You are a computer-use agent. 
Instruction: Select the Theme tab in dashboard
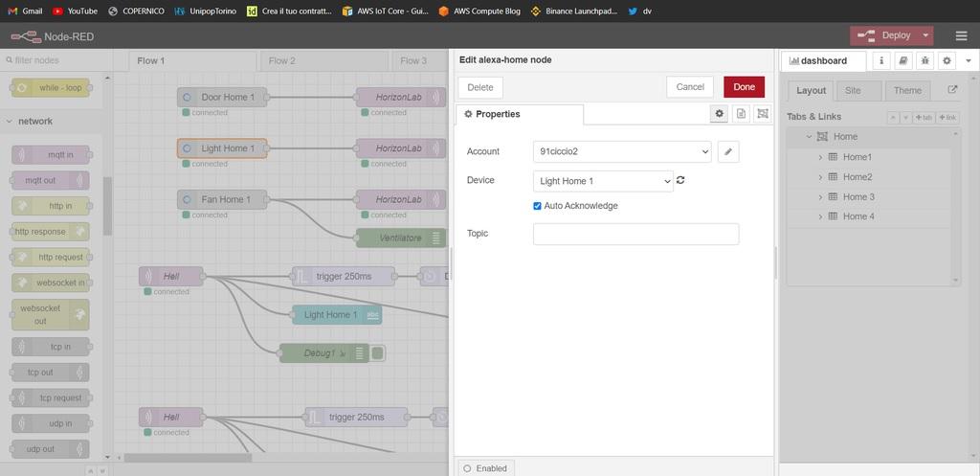click(907, 90)
